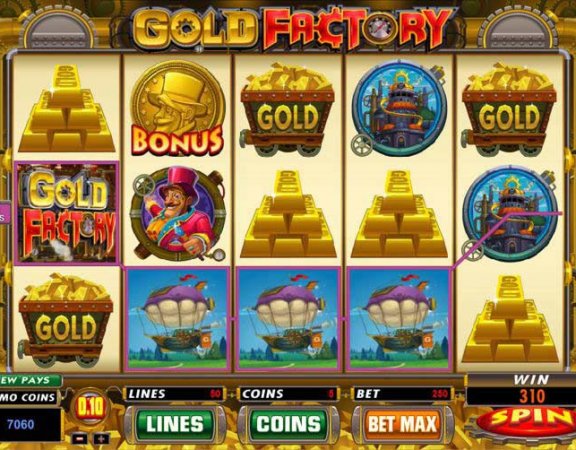Increase coin size with the plus button
The width and height of the screenshot is (576, 450).
pyautogui.click(x=102, y=439)
